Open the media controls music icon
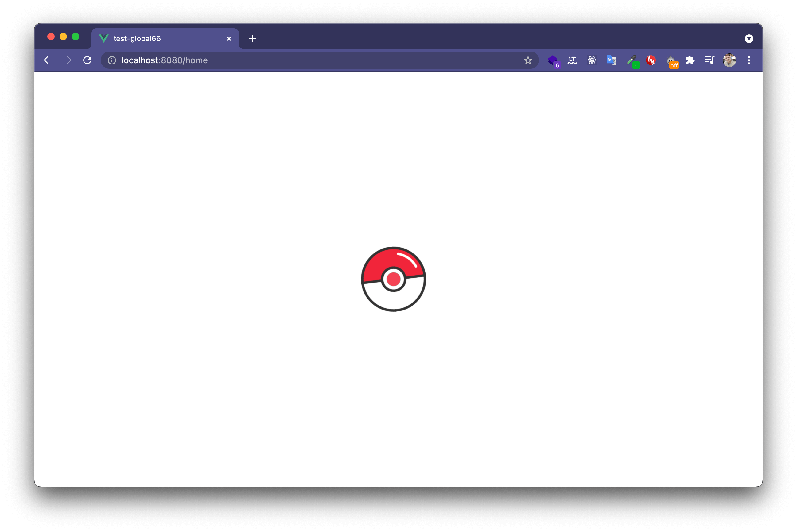This screenshot has height=532, width=797. point(710,60)
